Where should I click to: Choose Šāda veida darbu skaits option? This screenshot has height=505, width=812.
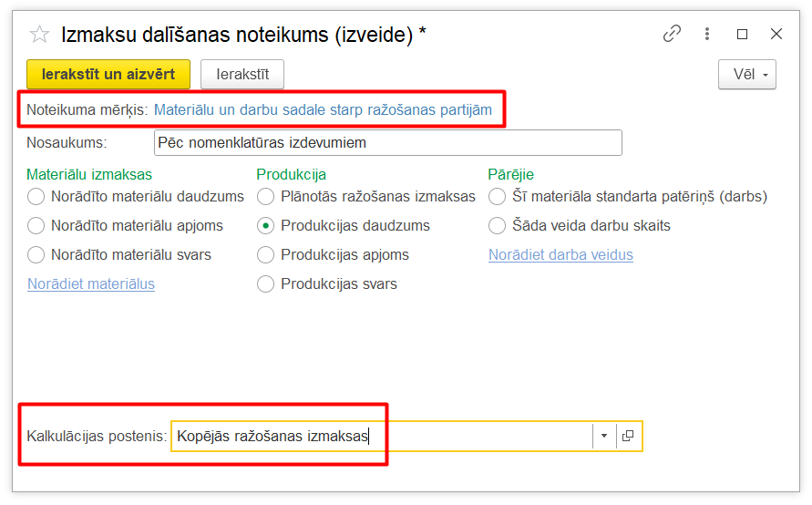point(498,226)
